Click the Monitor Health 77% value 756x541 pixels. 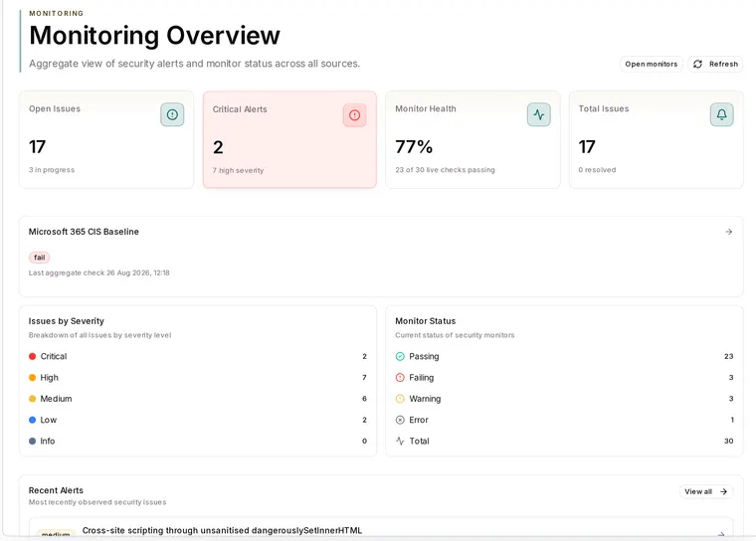(414, 146)
